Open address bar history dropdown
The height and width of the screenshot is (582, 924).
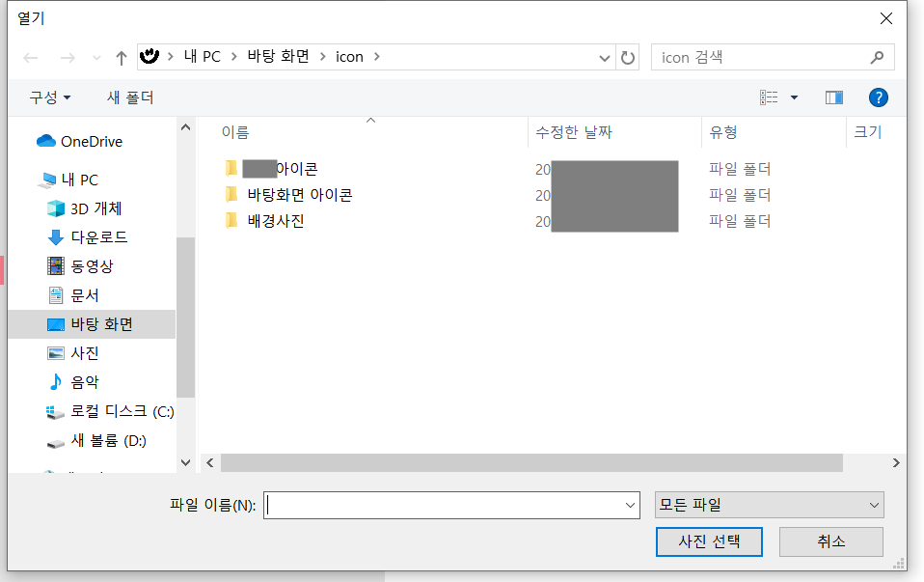604,58
